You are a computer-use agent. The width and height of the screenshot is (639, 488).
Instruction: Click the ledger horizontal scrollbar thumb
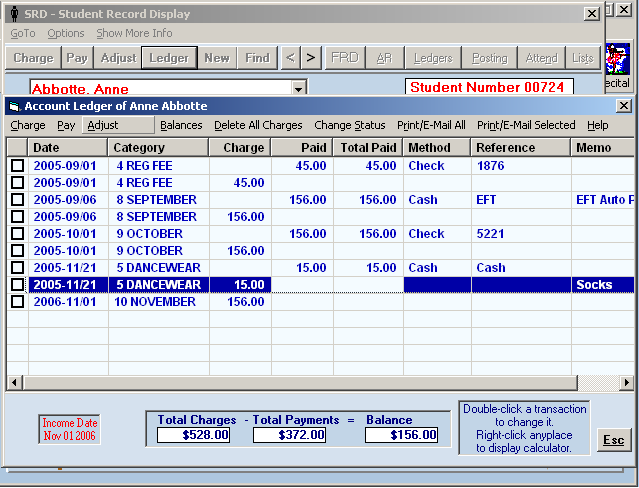click(301, 382)
